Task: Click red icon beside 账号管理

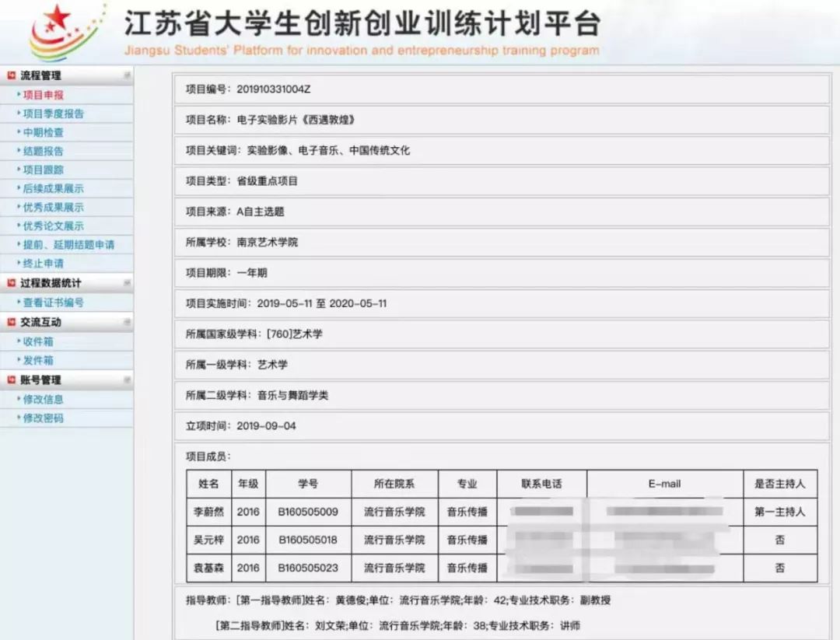Action: [11, 380]
